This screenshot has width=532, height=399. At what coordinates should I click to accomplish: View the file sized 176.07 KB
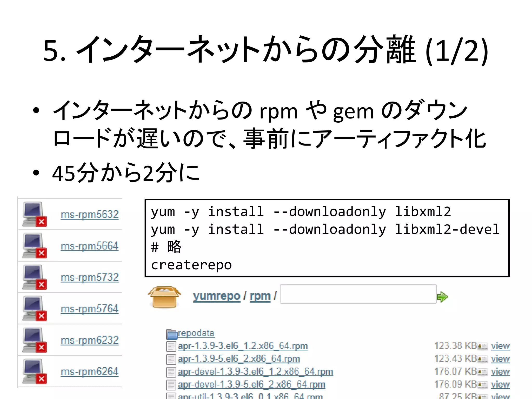500,372
